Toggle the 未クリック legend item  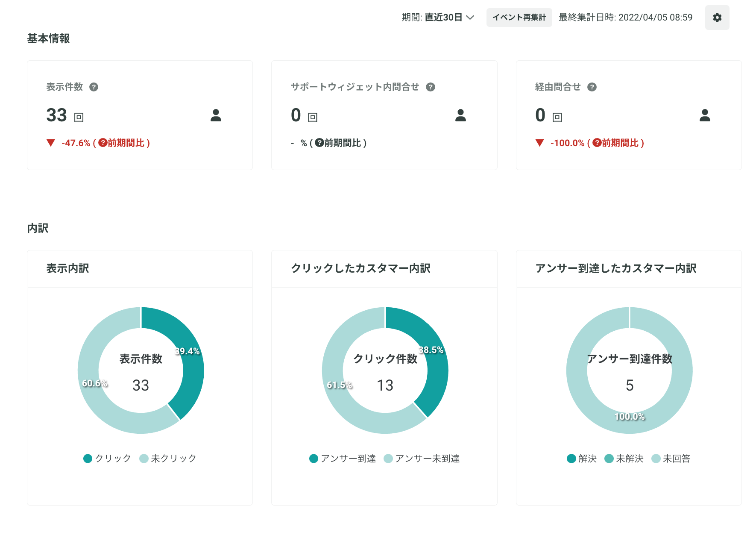(168, 459)
